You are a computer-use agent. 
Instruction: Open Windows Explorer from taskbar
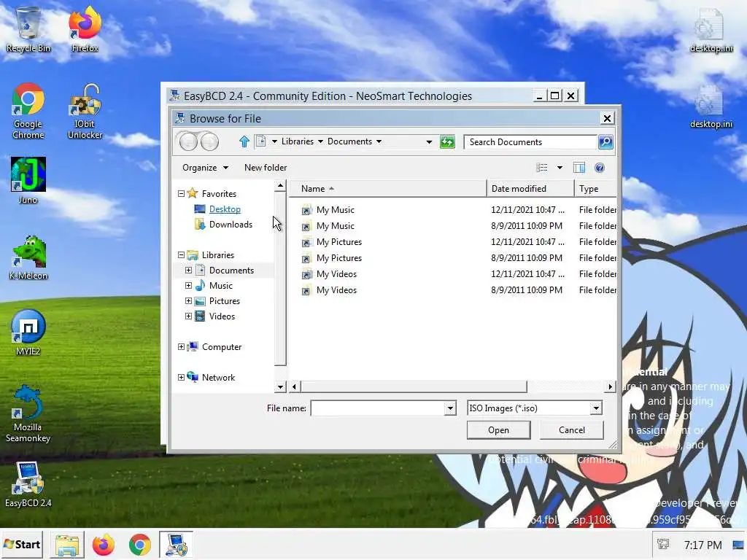click(67, 545)
